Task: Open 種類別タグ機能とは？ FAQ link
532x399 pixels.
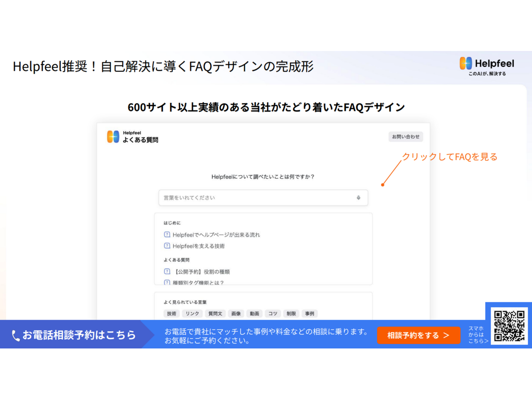Action: 198,282
